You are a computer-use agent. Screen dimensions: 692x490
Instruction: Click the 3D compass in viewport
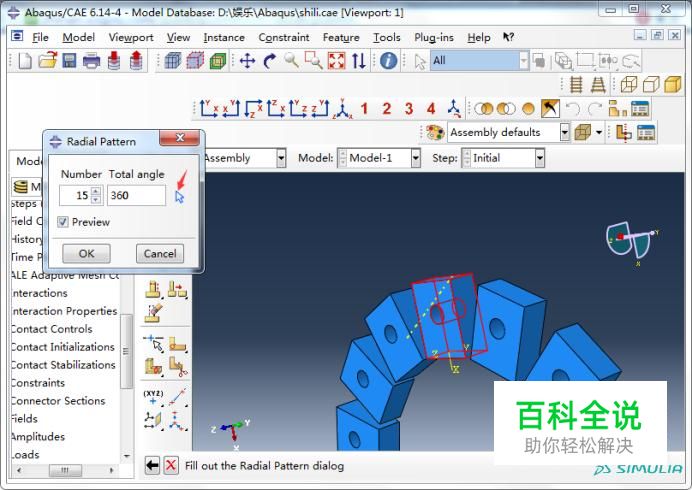click(631, 241)
